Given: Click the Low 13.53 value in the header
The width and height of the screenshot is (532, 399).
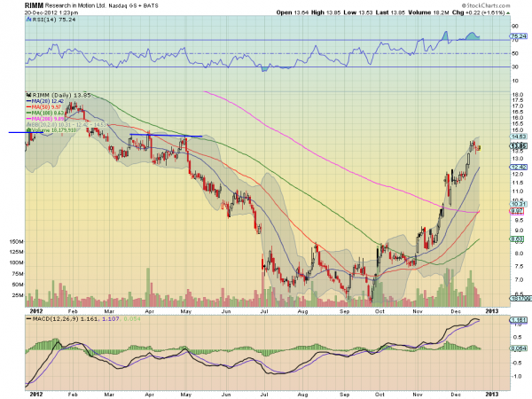Looking at the screenshot, I should 358,12.
